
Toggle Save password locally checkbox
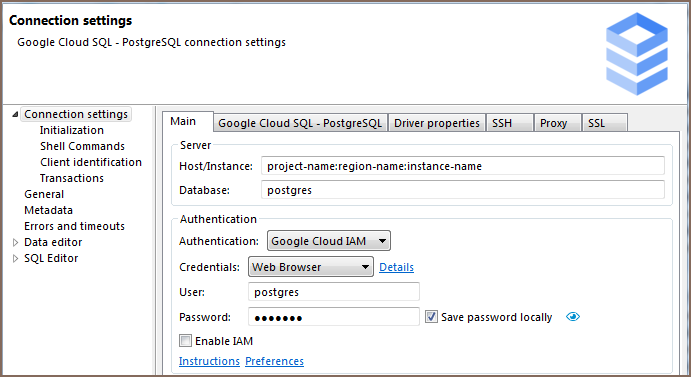(431, 317)
